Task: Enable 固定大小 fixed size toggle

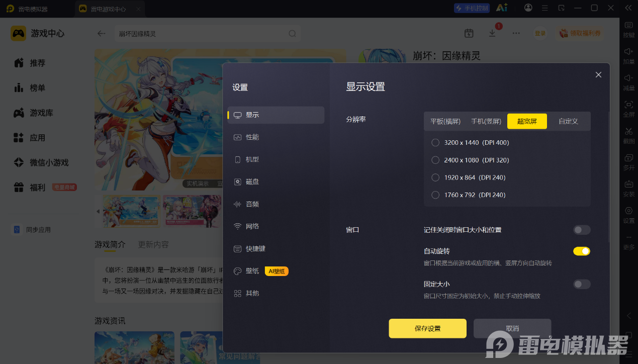Action: point(582,284)
